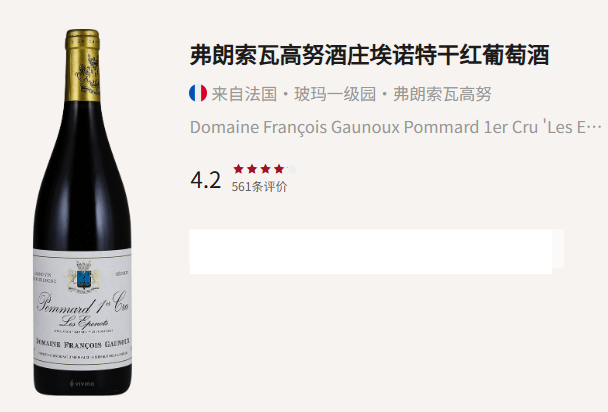
Task: Select the fifth empty grey star
Action: (292, 169)
